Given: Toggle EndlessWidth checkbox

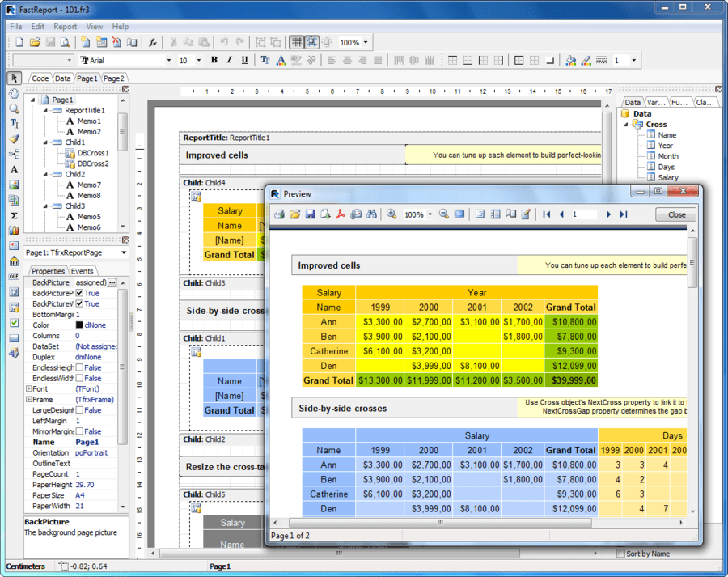Looking at the screenshot, I should tap(79, 378).
